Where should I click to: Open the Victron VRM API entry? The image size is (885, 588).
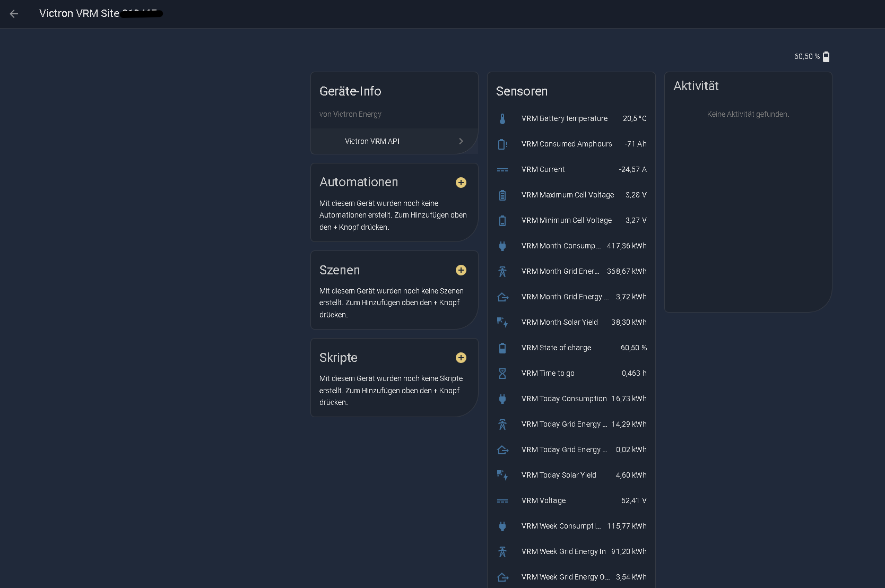pos(372,141)
